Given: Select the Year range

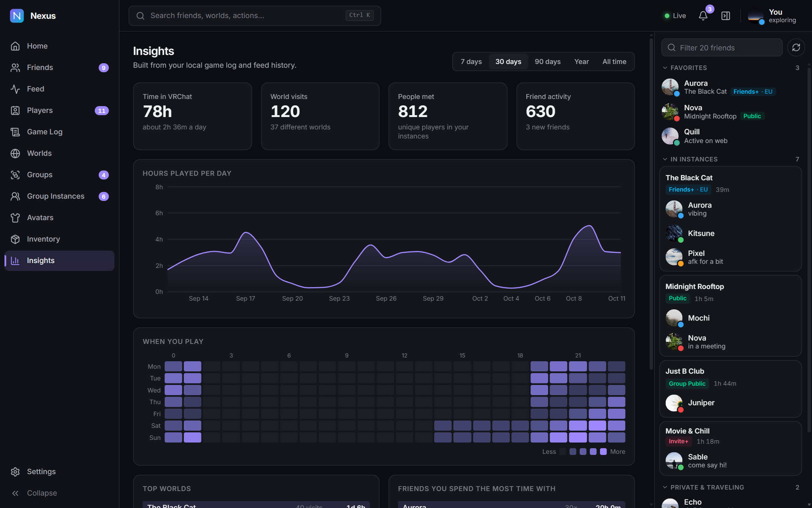Looking at the screenshot, I should [x=581, y=61].
